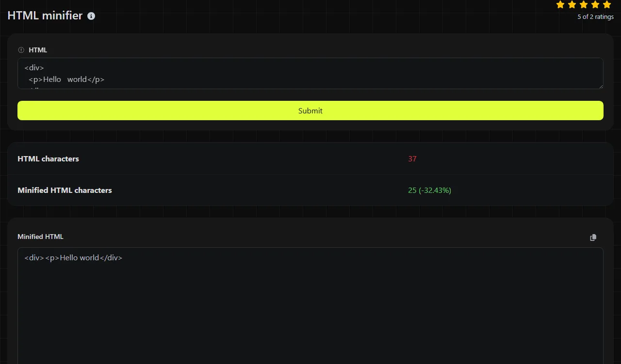Click the "5 of 2 ratings" text

595,17
